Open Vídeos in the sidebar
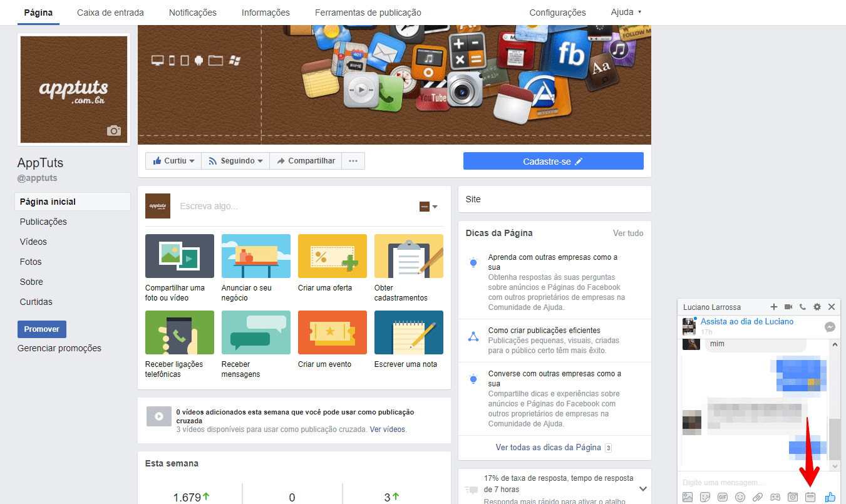This screenshot has width=846, height=504. pos(33,242)
